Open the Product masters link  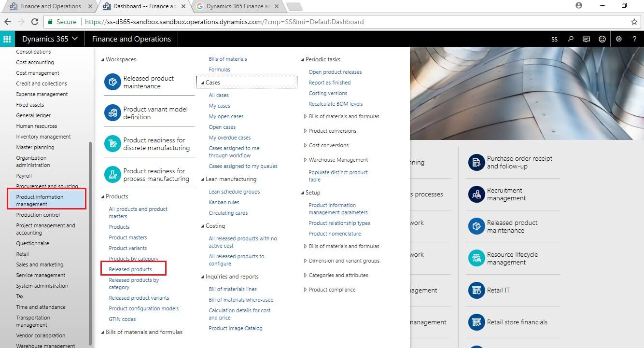128,237
